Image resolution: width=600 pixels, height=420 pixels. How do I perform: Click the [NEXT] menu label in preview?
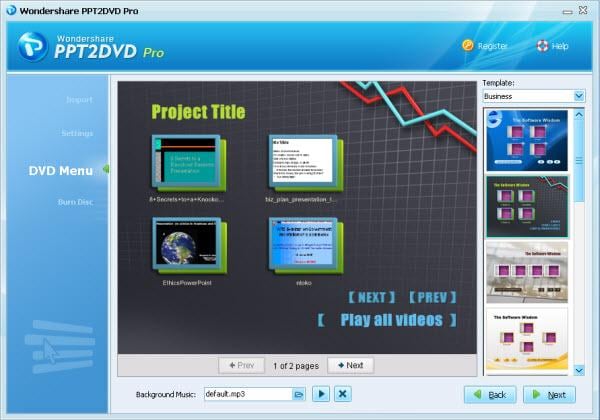[x=371, y=297]
